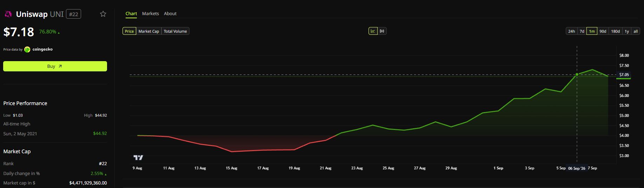Click the 15 Aug date axis label

(x=232, y=168)
